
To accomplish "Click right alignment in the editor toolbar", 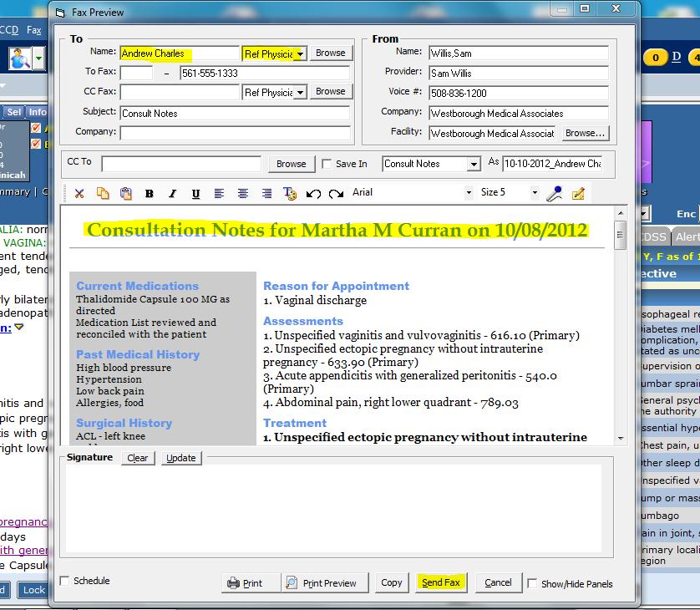I will [265, 193].
